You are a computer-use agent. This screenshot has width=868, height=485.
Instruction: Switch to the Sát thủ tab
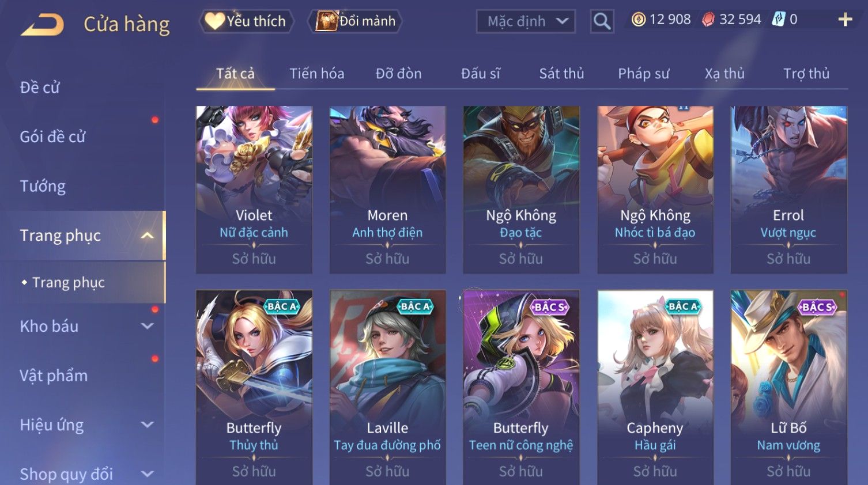pyautogui.click(x=561, y=74)
